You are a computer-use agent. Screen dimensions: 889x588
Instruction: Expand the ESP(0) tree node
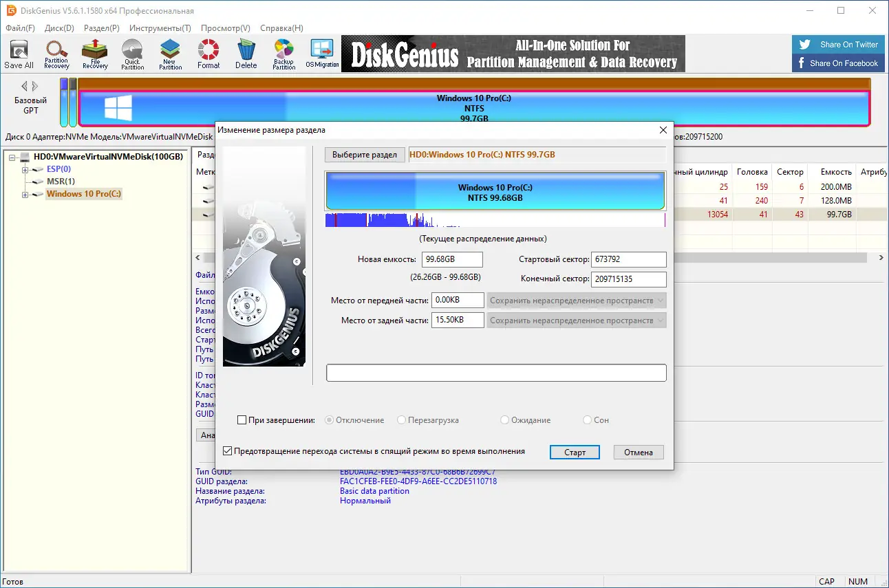(x=25, y=169)
